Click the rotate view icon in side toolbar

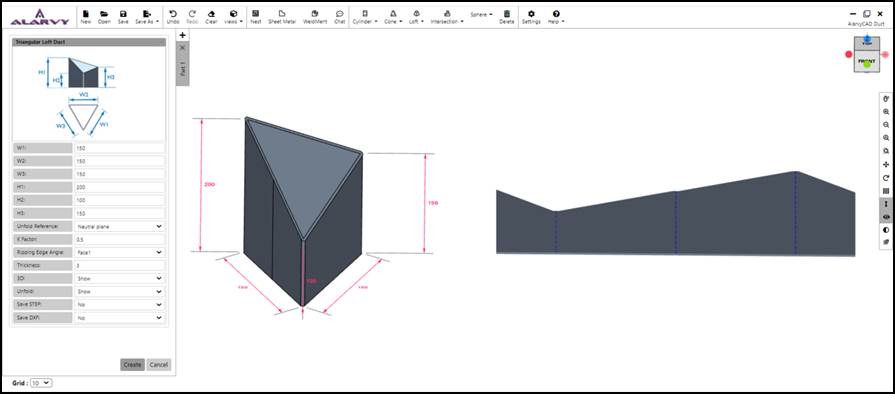click(886, 178)
